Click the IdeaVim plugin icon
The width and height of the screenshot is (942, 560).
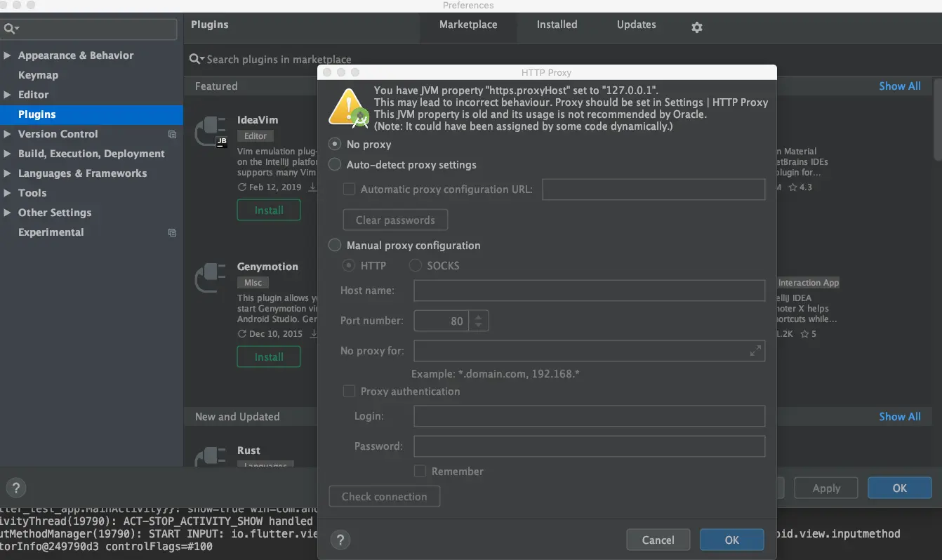[211, 132]
